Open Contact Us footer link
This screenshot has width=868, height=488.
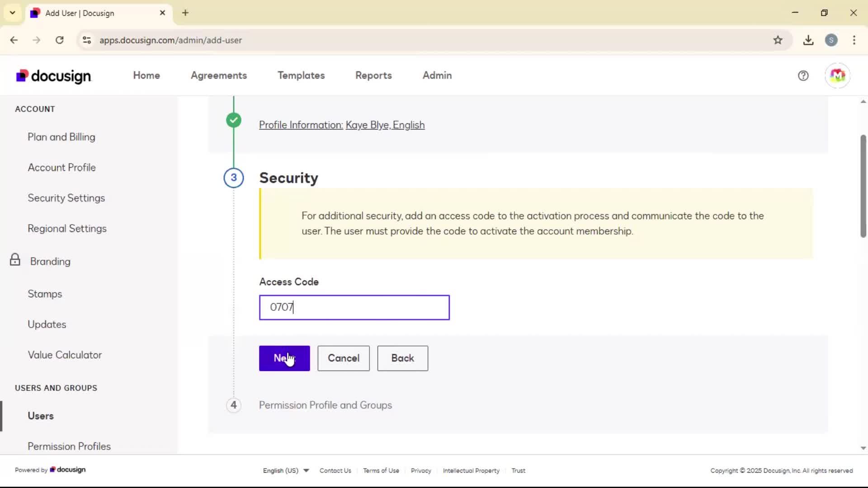pos(335,470)
